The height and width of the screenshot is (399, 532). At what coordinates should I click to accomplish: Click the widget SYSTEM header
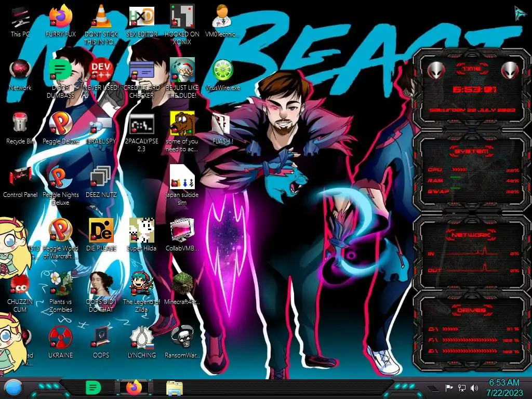coord(472,151)
